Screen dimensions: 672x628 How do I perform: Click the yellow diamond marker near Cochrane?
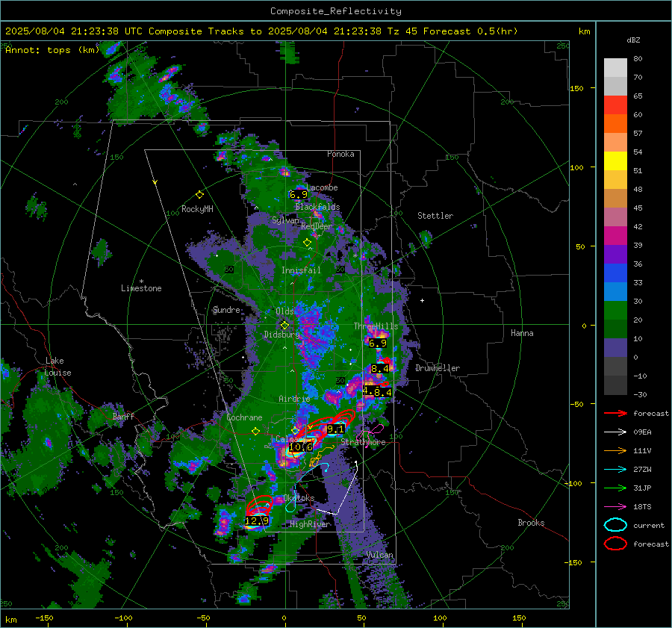tap(256, 431)
